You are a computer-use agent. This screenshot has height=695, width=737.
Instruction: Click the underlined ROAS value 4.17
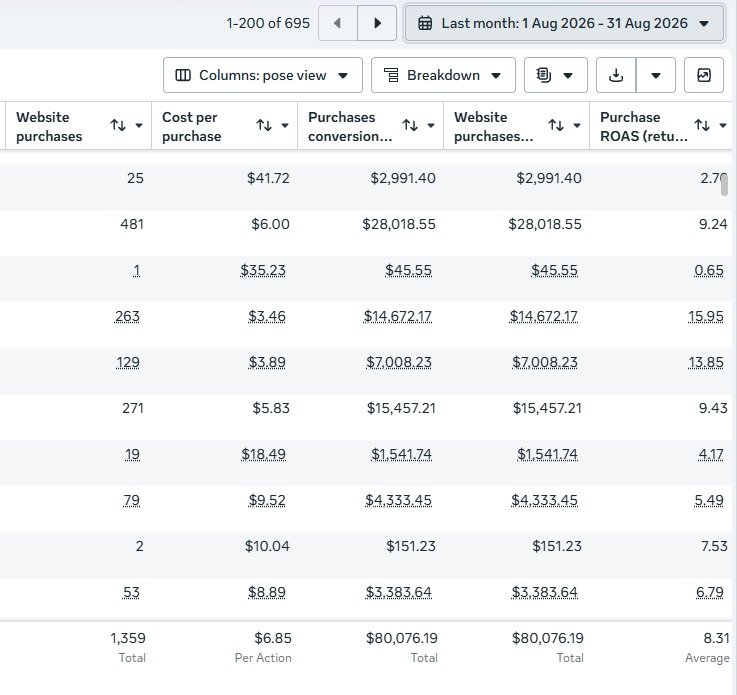point(711,454)
